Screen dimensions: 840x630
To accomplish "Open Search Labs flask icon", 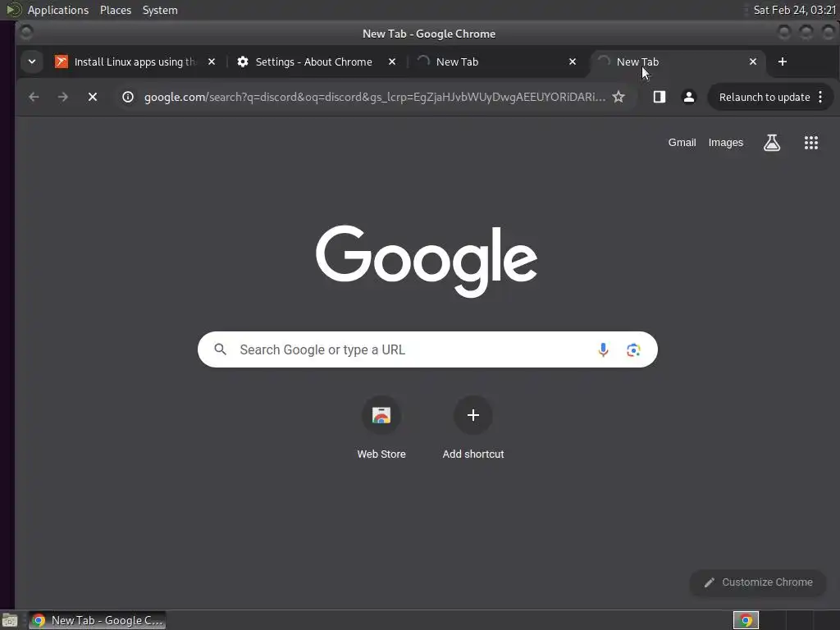I will click(771, 143).
